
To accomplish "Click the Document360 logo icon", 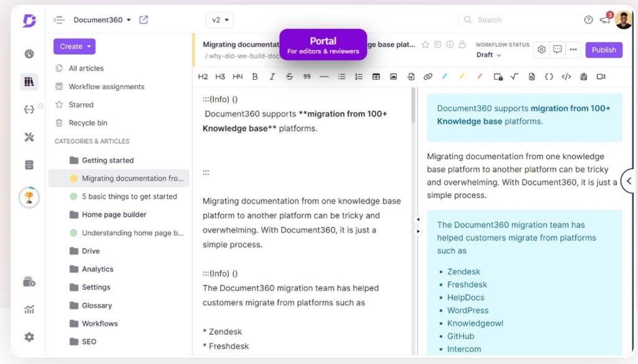I will point(29,20).
